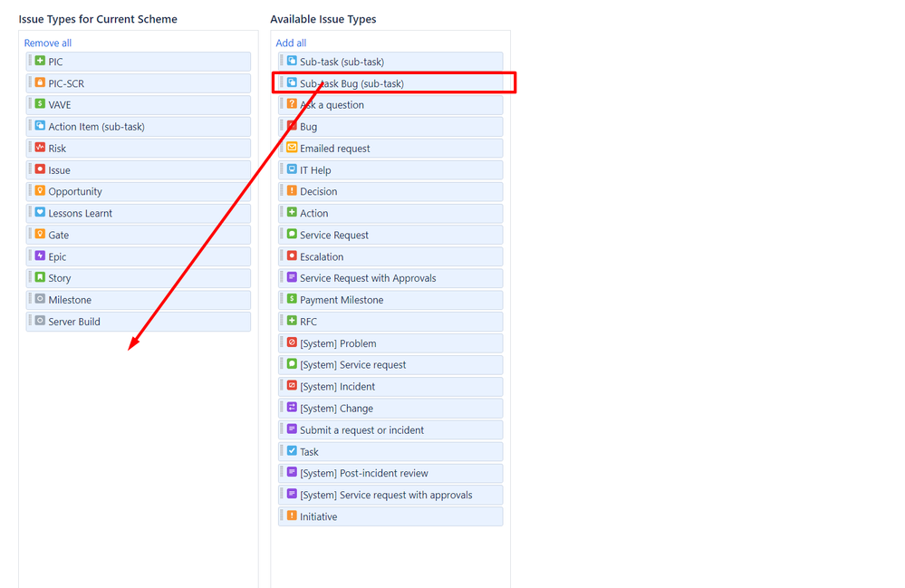Click the red Risk icon
Viewport: 905px width, 588px height.
40,147
